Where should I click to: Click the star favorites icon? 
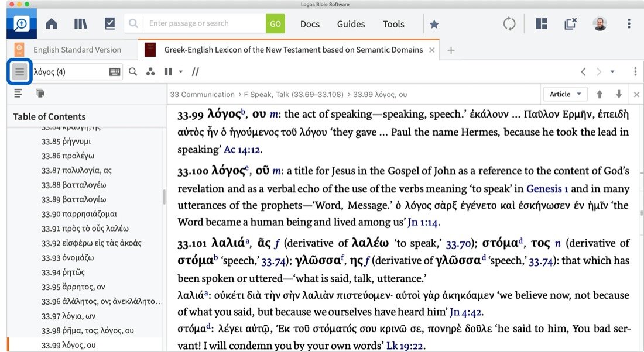434,24
